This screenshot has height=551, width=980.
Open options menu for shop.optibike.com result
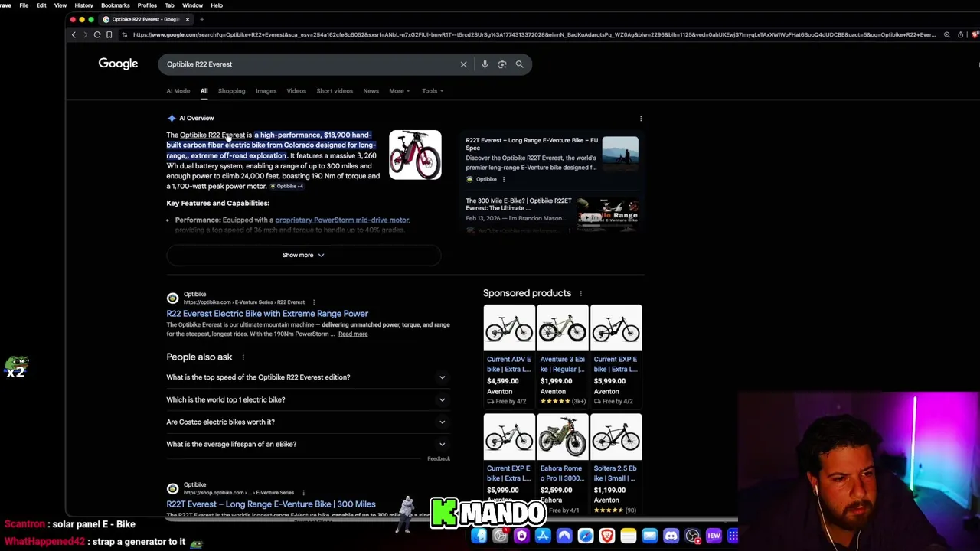coord(303,493)
